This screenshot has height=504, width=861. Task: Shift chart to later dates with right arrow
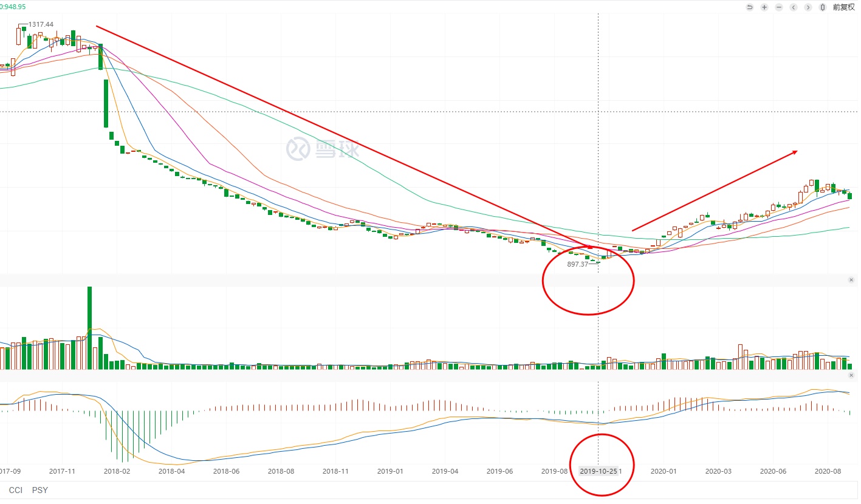(808, 7)
